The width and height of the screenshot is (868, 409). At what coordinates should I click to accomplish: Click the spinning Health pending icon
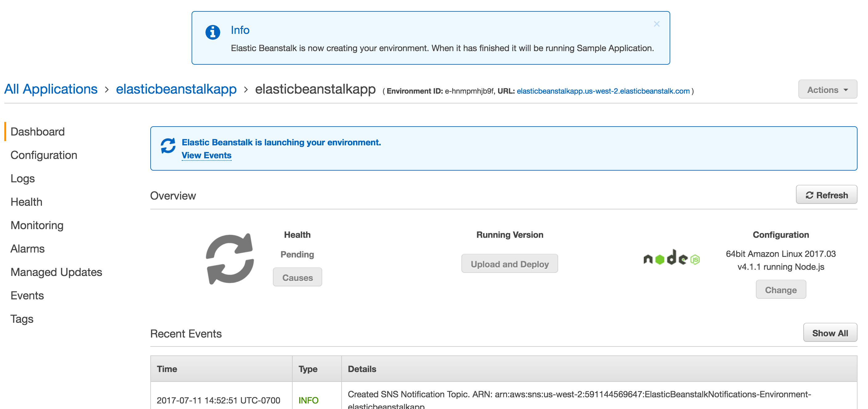[x=229, y=259]
